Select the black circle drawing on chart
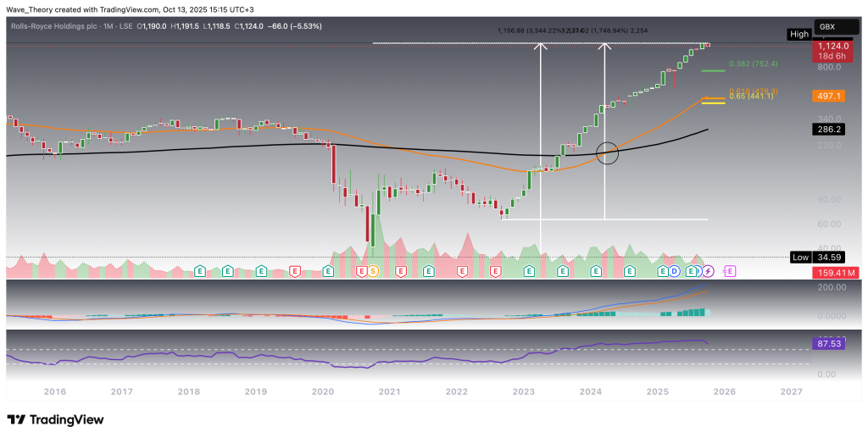Viewport: 868px width, 438px height. 607,153
